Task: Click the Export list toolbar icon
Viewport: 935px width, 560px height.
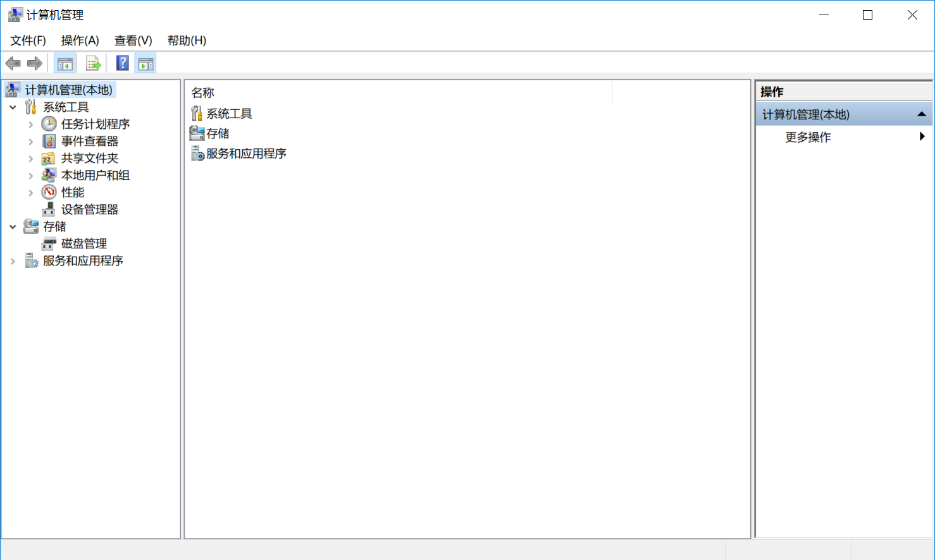Action: point(93,63)
